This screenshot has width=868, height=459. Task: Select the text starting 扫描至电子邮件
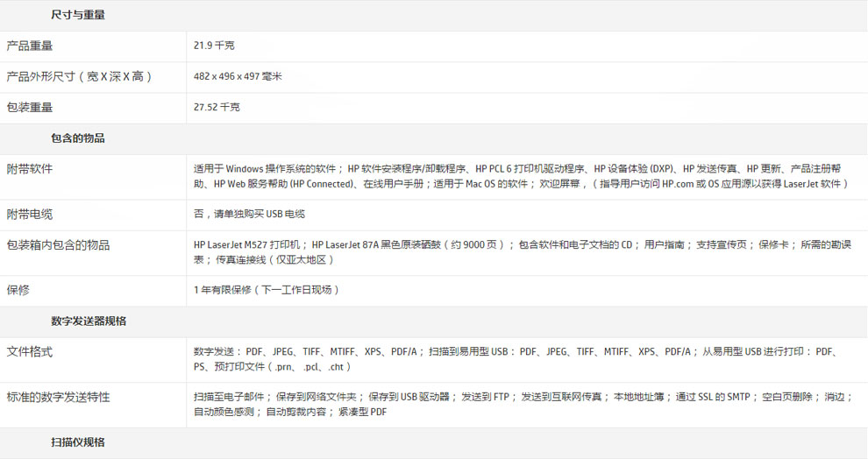point(523,404)
